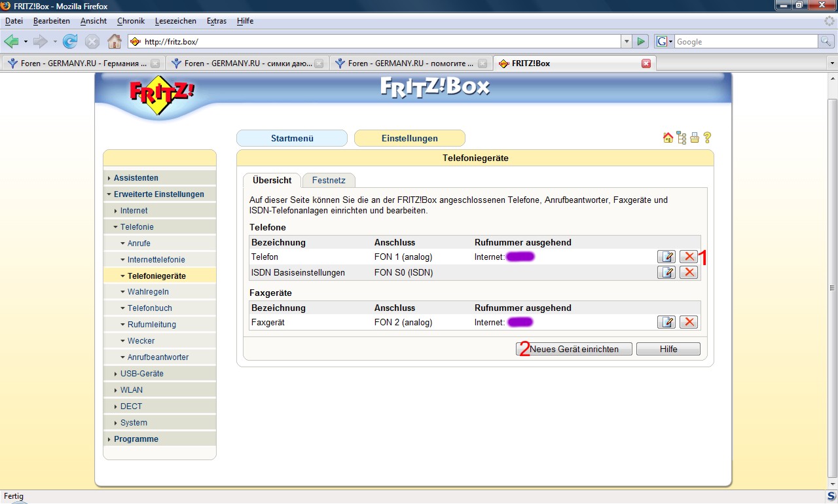
Task: Click the browser Home toolbar button
Action: click(115, 41)
